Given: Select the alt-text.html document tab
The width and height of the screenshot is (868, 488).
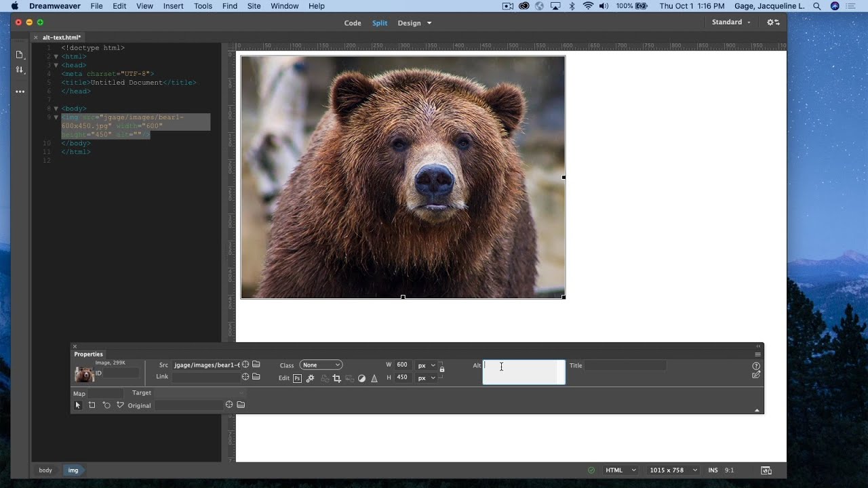Looking at the screenshot, I should point(62,37).
